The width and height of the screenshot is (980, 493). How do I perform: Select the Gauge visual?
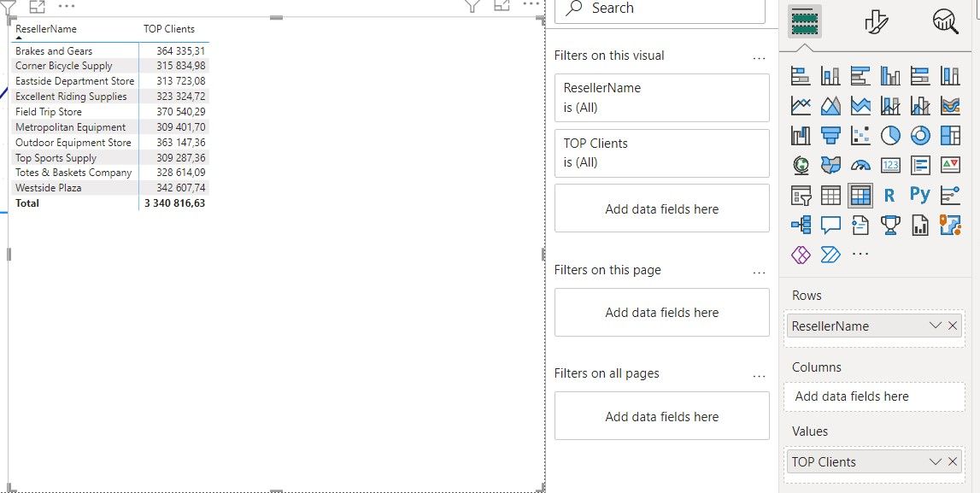click(x=860, y=166)
